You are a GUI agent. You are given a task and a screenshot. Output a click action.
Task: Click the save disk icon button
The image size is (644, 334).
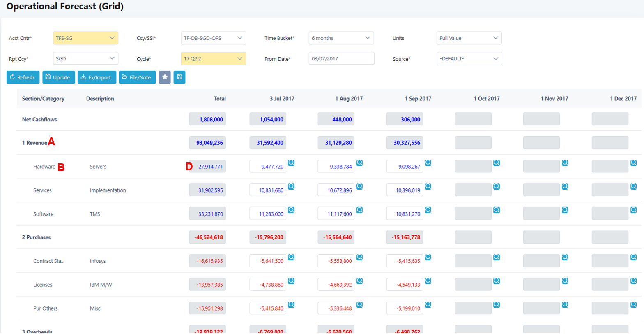179,77
